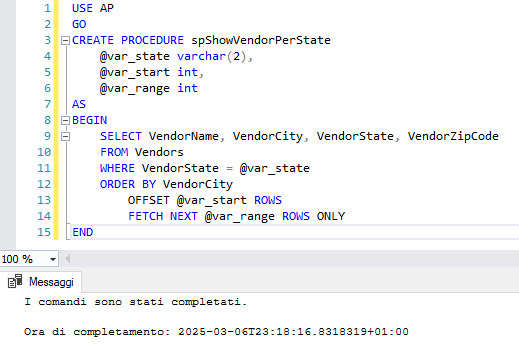Viewport: 519px width, 361px height.
Task: Click line number 9 in the margin
Action: (x=48, y=136)
